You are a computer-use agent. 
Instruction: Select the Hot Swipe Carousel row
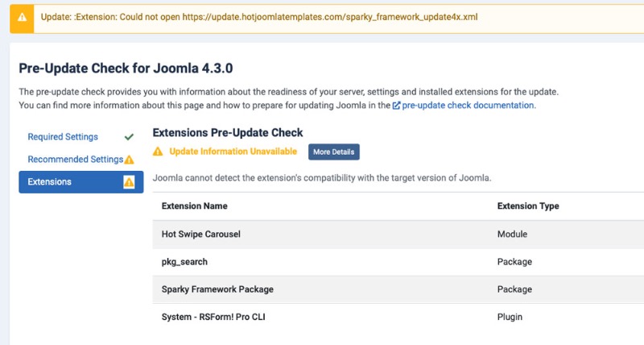398,234
